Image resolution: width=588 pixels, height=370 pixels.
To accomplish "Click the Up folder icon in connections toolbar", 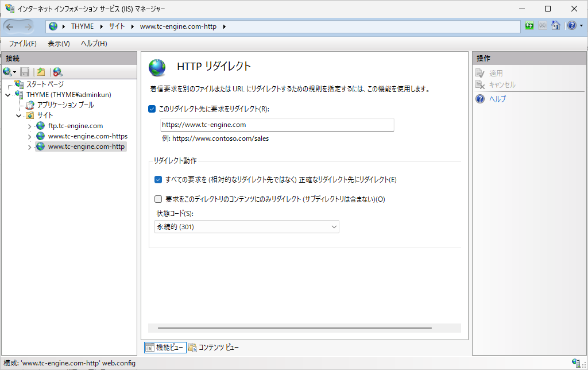I will [41, 72].
